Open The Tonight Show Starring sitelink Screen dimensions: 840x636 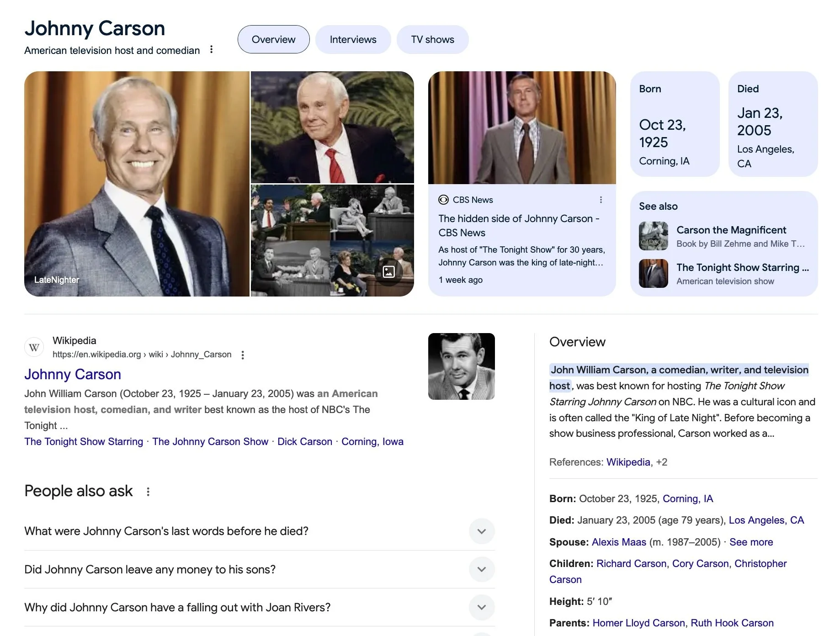(84, 441)
